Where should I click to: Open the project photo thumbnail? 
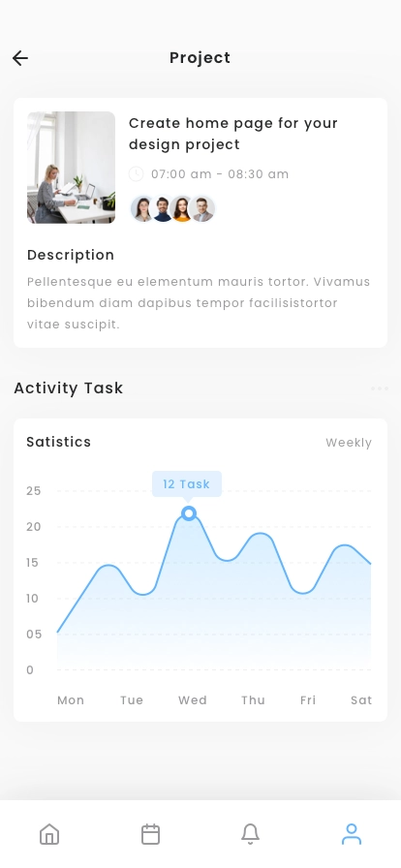click(71, 168)
